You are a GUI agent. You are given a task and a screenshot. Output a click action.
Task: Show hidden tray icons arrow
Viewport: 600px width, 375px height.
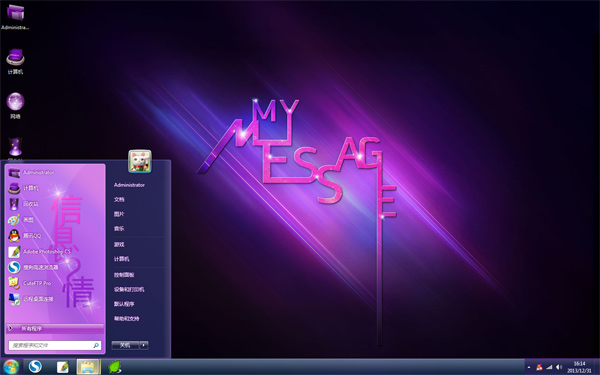(529, 367)
